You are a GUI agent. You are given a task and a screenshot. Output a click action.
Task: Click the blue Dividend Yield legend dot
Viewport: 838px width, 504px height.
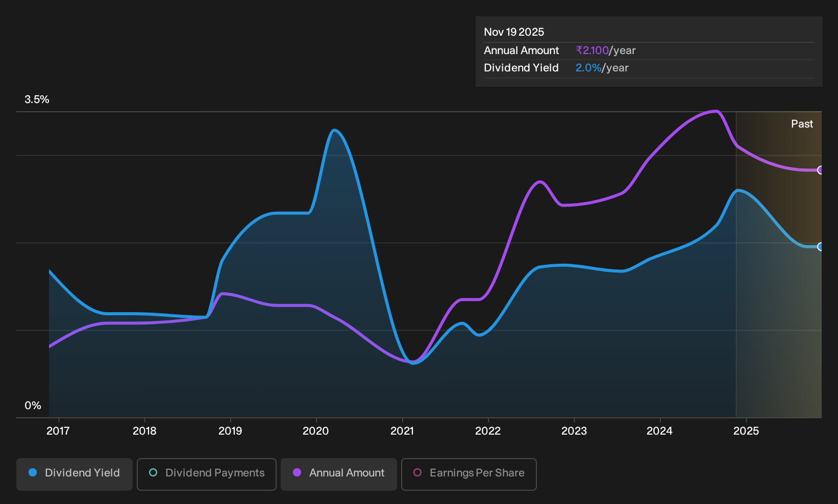click(33, 472)
